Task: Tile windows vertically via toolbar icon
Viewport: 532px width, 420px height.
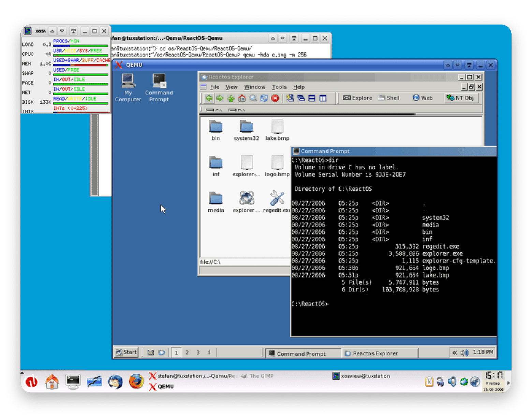Action: pyautogui.click(x=323, y=98)
